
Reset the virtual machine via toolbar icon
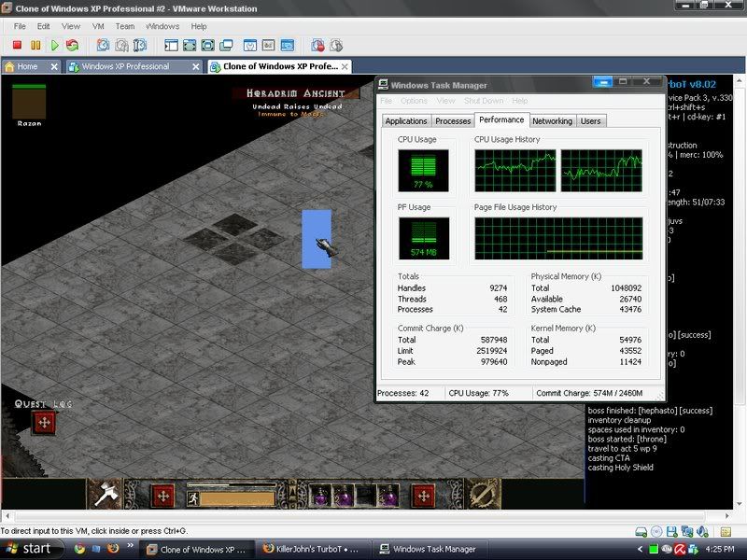73,45
